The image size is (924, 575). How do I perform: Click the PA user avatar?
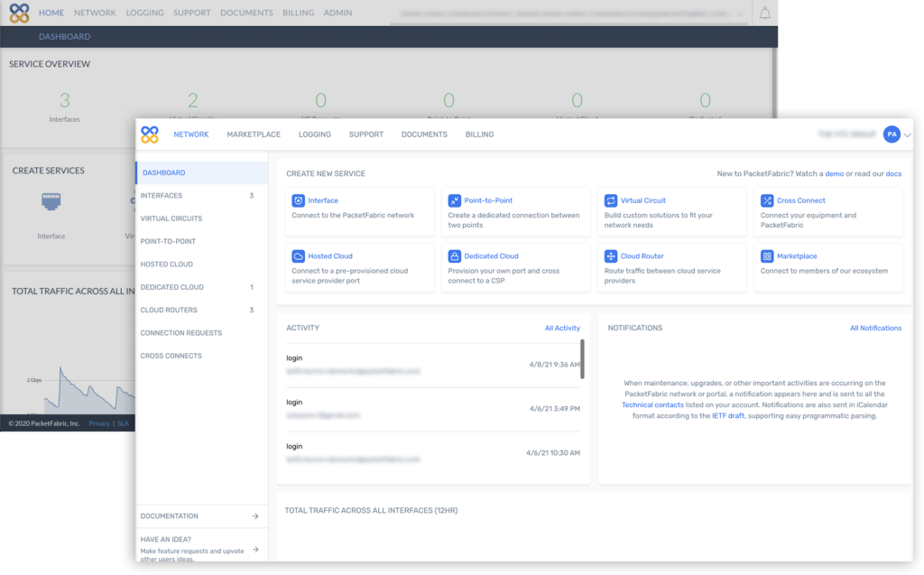892,134
